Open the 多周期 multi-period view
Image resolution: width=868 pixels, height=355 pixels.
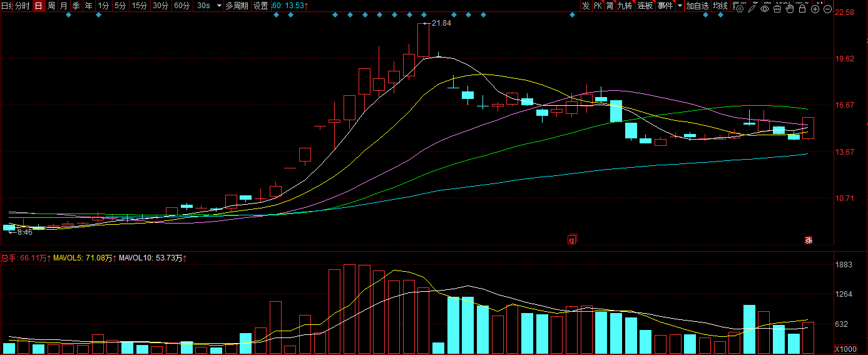pos(237,6)
